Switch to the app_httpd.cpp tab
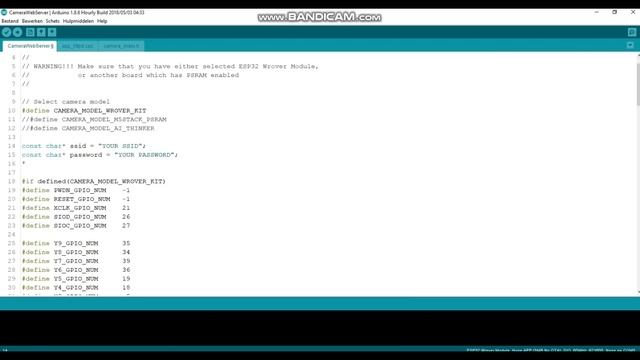 tap(78, 46)
